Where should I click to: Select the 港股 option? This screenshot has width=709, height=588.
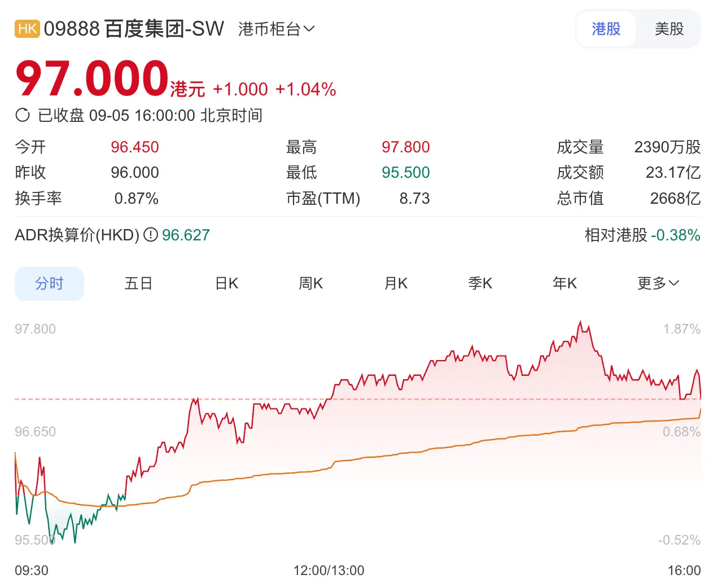coord(606,29)
